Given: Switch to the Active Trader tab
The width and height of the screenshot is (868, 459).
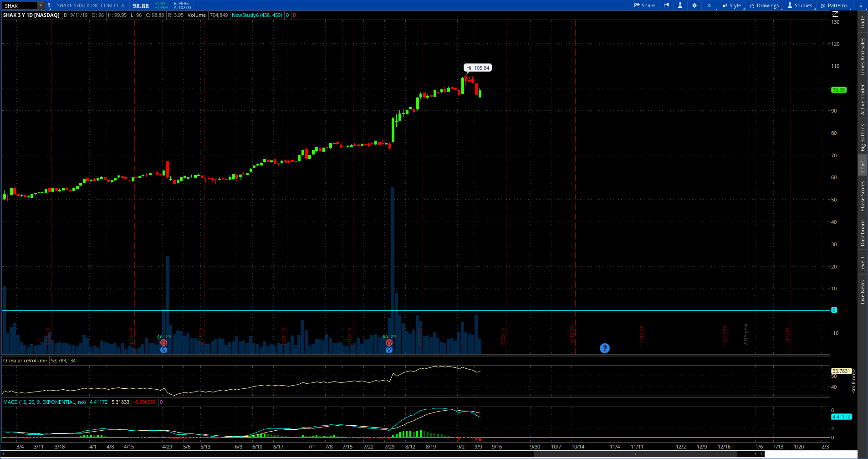Looking at the screenshot, I should (863, 99).
